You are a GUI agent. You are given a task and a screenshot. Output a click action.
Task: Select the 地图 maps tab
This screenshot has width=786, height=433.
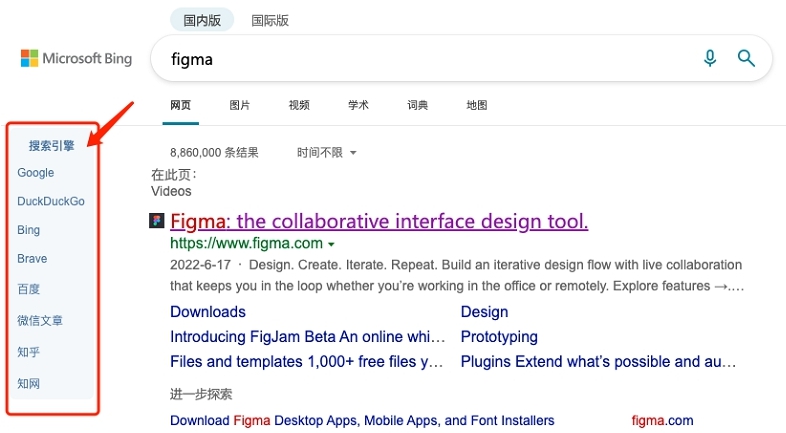pyautogui.click(x=477, y=105)
